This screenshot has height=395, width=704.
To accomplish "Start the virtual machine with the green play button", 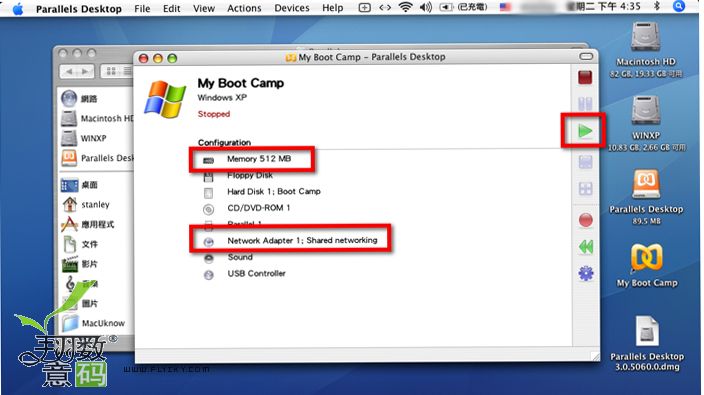I will point(585,132).
